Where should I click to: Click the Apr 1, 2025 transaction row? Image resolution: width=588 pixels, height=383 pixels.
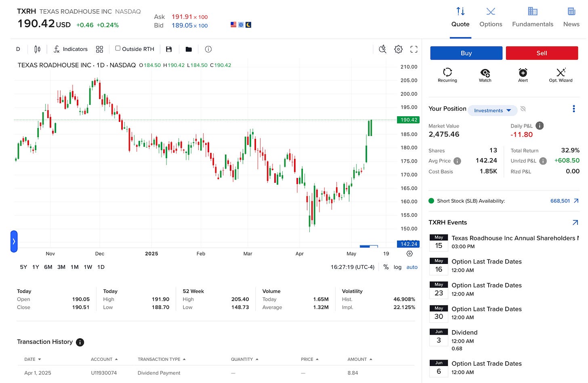216,373
